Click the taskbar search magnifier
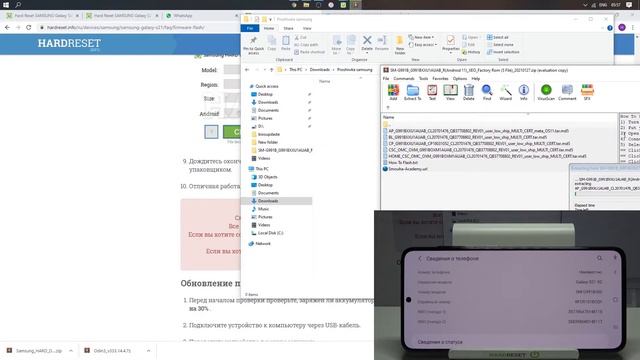 coord(18,5)
